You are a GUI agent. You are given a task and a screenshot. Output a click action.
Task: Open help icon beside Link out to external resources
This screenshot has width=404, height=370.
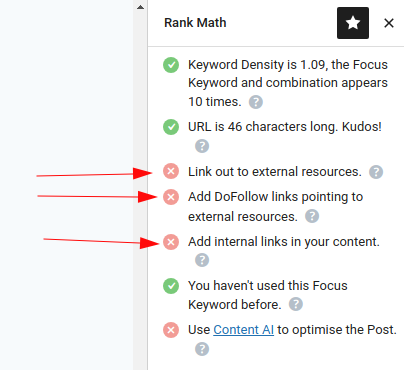tap(376, 172)
